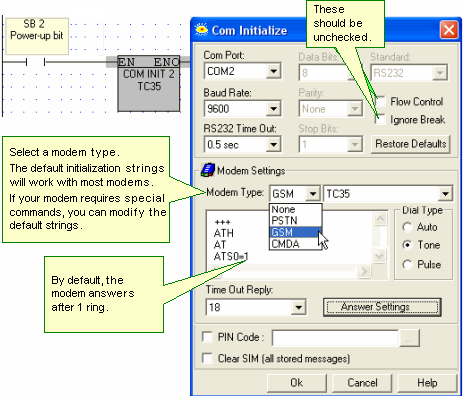Select the +++ initialization string
Image resolution: width=464 pixels, height=398 pixels.
pos(222,222)
